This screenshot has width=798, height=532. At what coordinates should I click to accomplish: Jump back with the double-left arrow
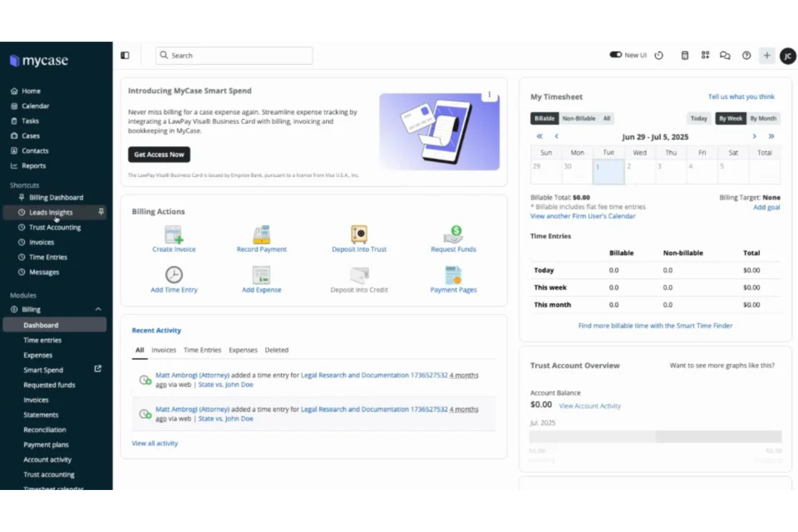(539, 136)
